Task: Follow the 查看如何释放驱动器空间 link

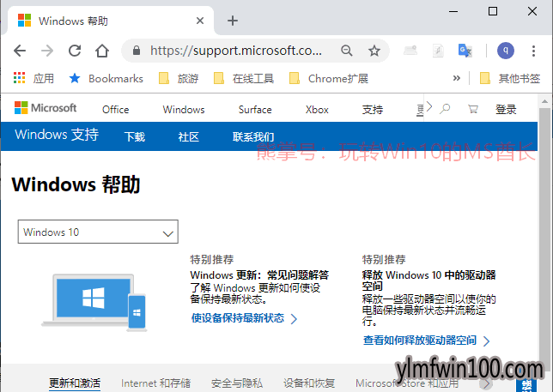Action: pyautogui.click(x=427, y=341)
